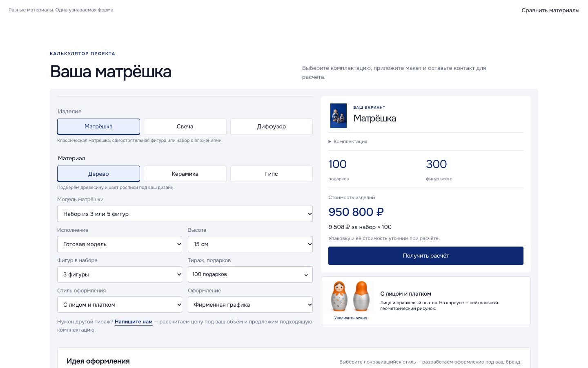The width and height of the screenshot is (588, 368).
Task: Choose Керамика material
Action: click(x=185, y=174)
